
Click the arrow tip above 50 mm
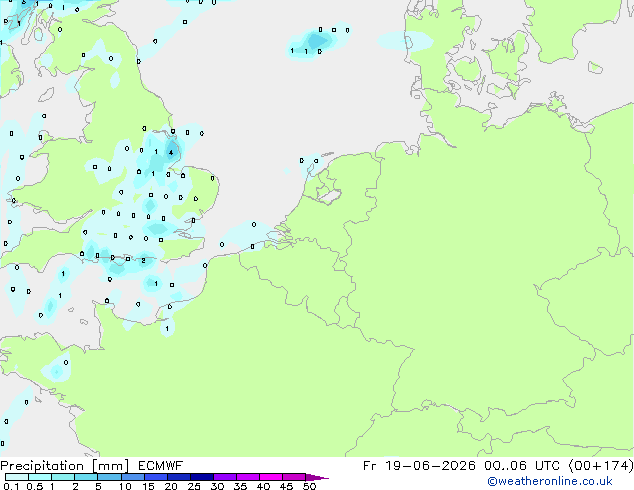tap(317, 477)
